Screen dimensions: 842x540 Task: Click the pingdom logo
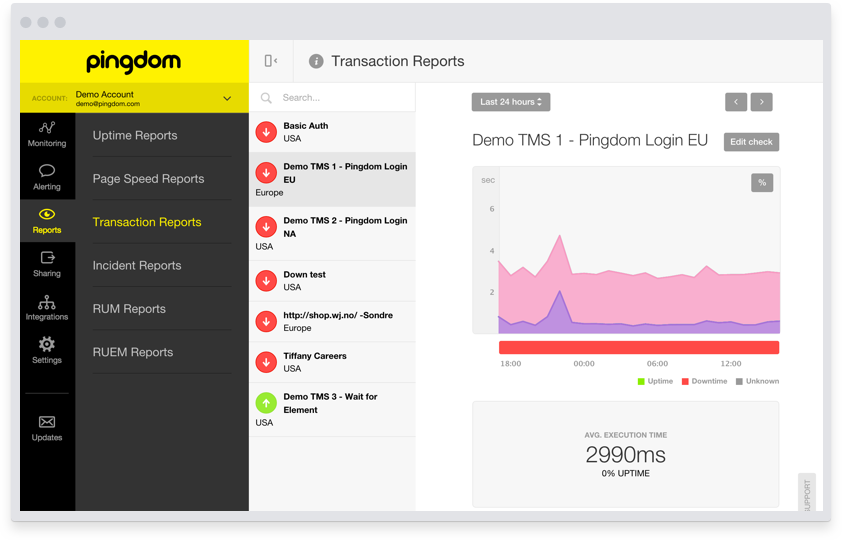click(x=134, y=62)
